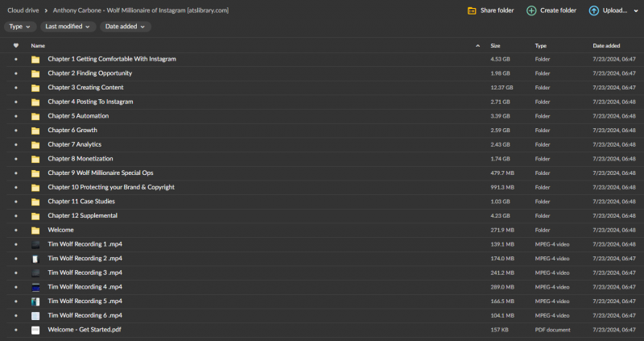Expand the Upload options chevron

click(636, 11)
